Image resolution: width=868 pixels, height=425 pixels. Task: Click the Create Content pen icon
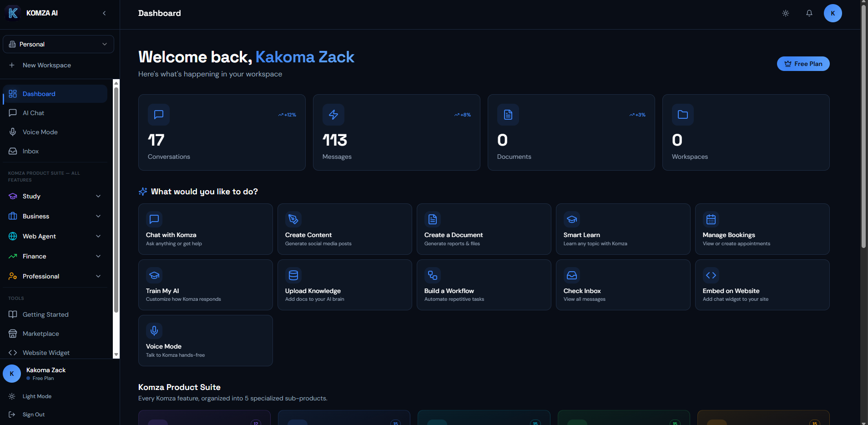pos(293,219)
